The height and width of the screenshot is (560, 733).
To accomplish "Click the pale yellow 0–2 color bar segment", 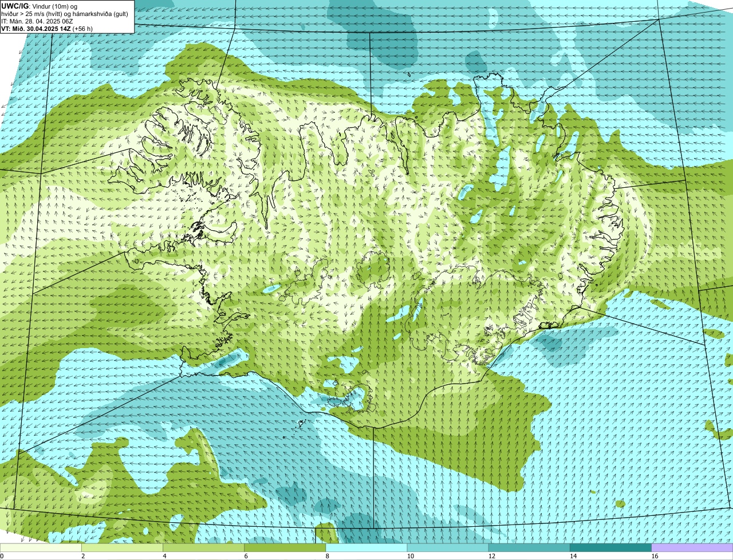I will click(41, 547).
